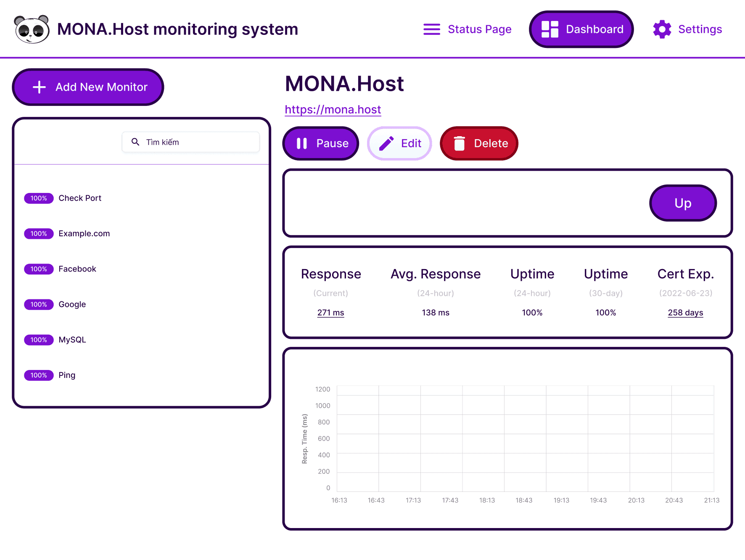Click the Resp. Time (ms) axis label
This screenshot has height=560, width=745.
coord(304,439)
